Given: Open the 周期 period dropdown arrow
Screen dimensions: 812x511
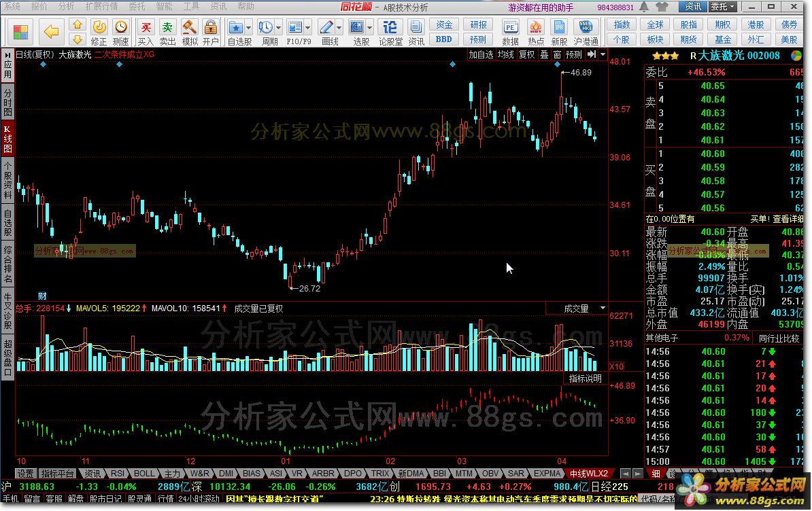Looking at the screenshot, I should click(279, 27).
